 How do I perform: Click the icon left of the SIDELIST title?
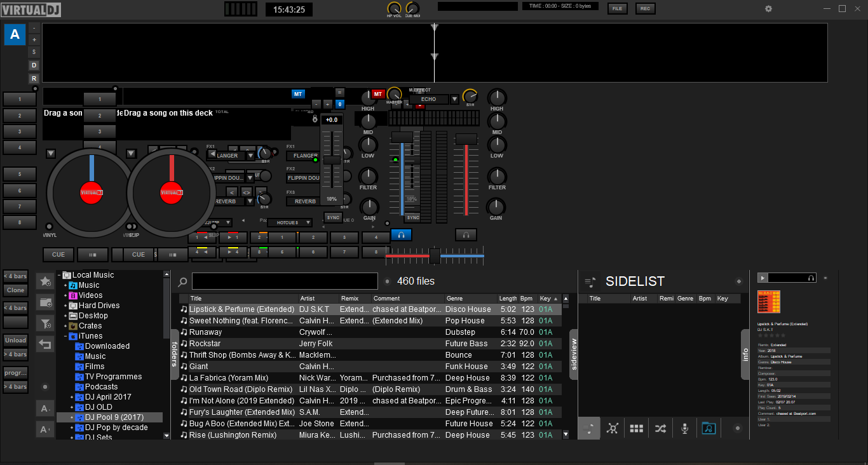590,281
